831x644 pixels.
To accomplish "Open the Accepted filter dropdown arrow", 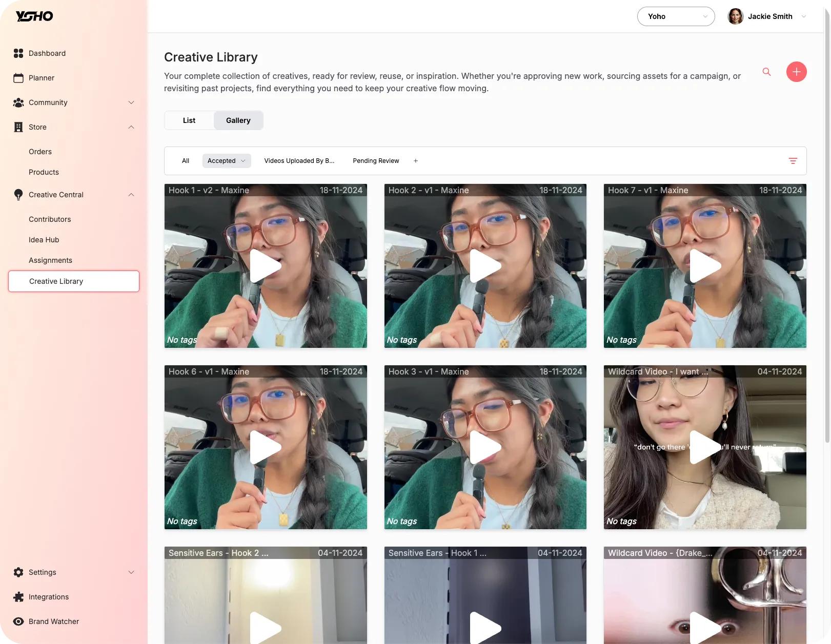I will pyautogui.click(x=243, y=161).
